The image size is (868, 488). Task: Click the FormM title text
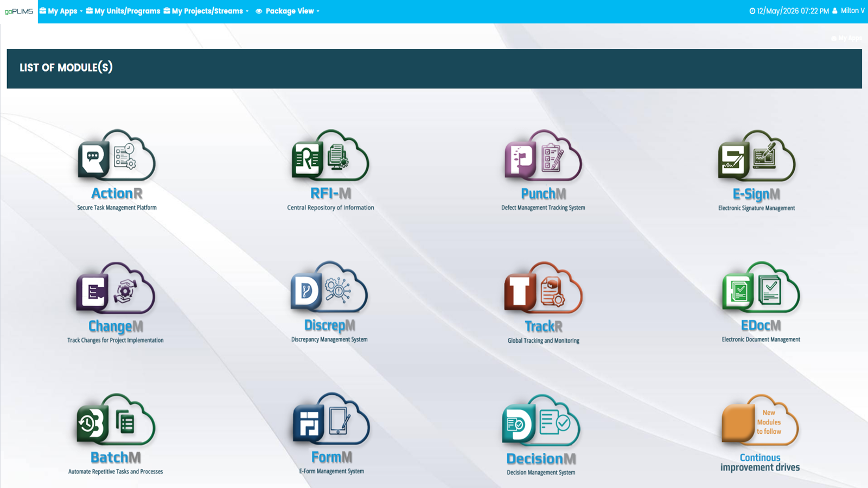pos(331,457)
